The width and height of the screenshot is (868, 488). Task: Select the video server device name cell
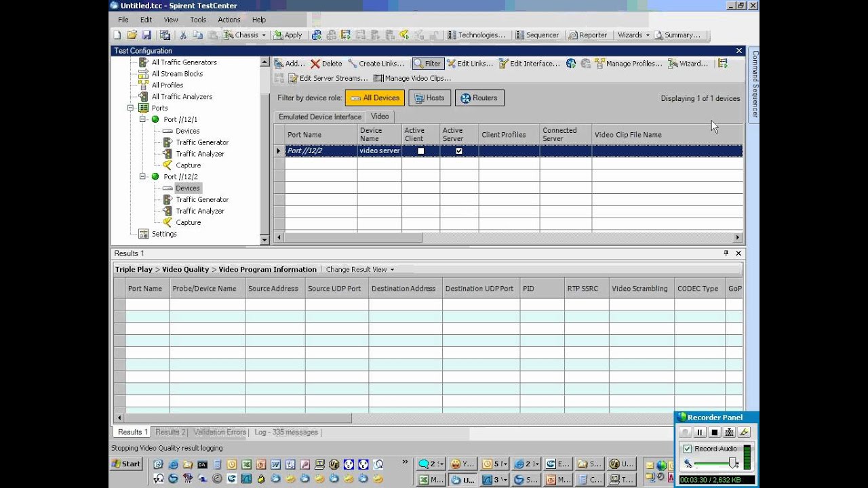click(x=380, y=151)
